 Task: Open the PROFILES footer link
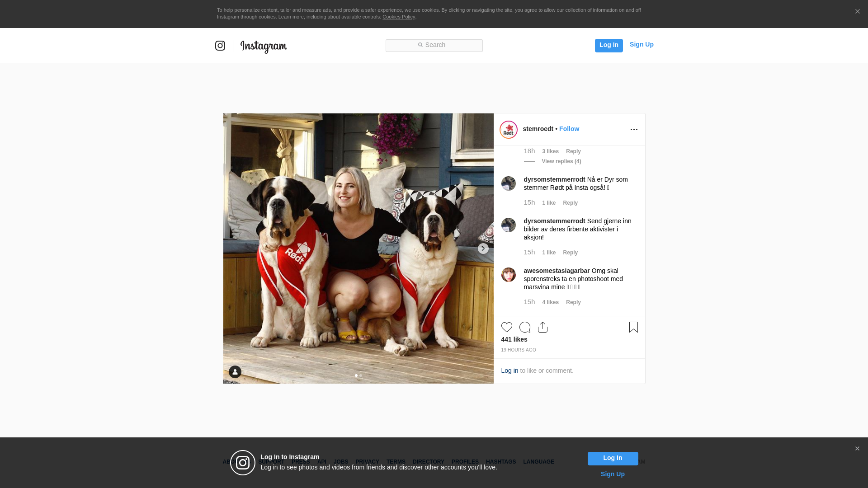coord(465,462)
